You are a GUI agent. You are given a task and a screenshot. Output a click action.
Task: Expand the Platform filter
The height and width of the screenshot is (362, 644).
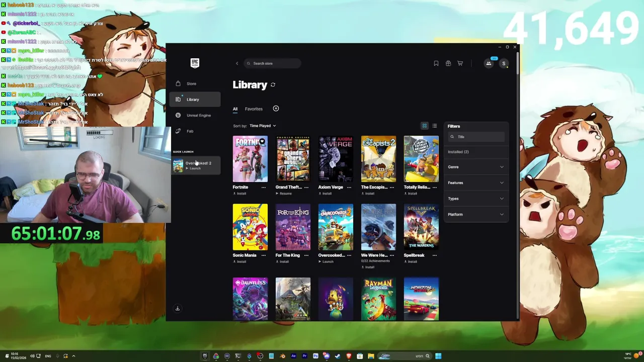tap(476, 214)
